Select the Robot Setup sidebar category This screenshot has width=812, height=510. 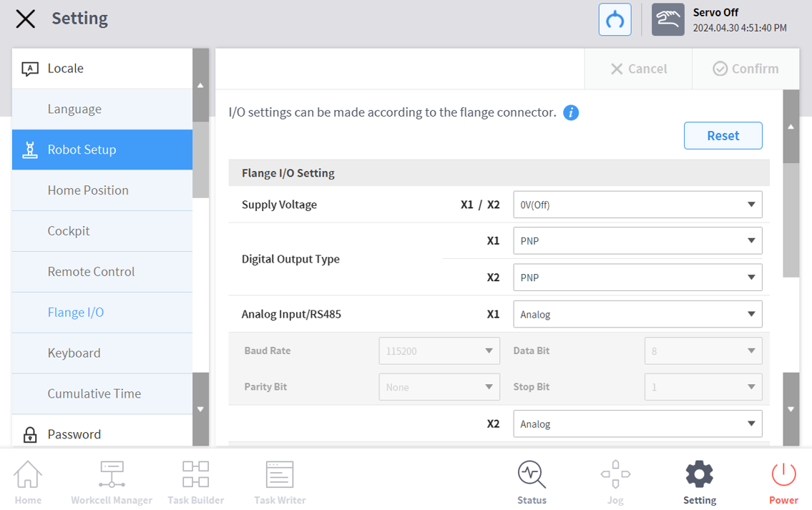point(102,149)
